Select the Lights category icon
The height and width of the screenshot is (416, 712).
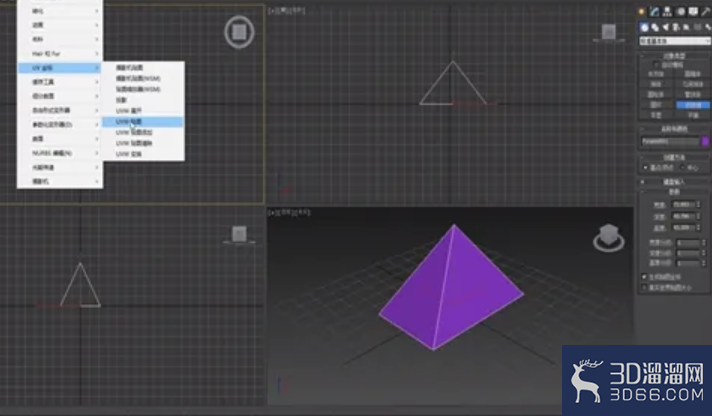pos(666,27)
